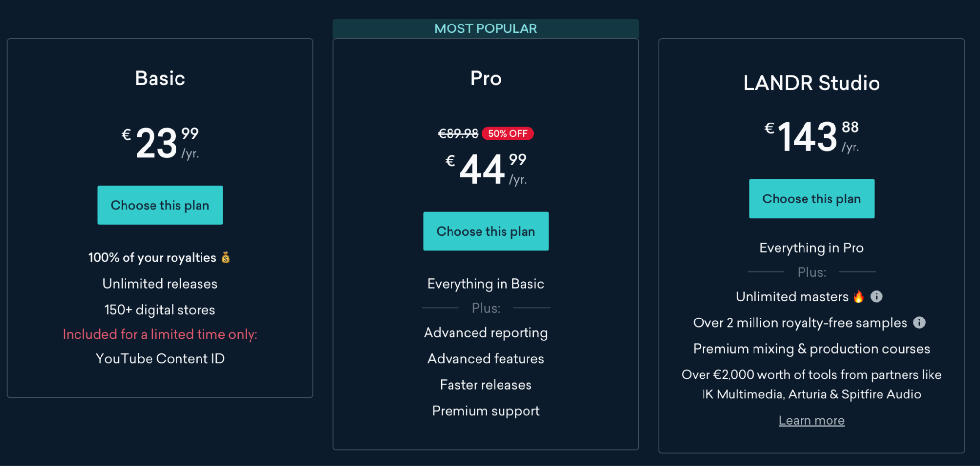Click the money bag emoji beside royalties
This screenshot has height=466, width=980.
click(x=226, y=257)
